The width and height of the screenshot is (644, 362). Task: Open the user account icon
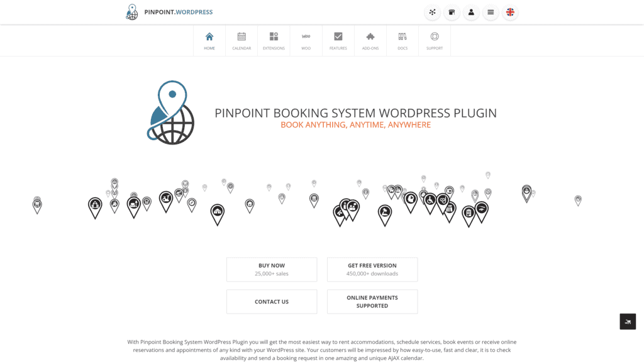tap(471, 13)
